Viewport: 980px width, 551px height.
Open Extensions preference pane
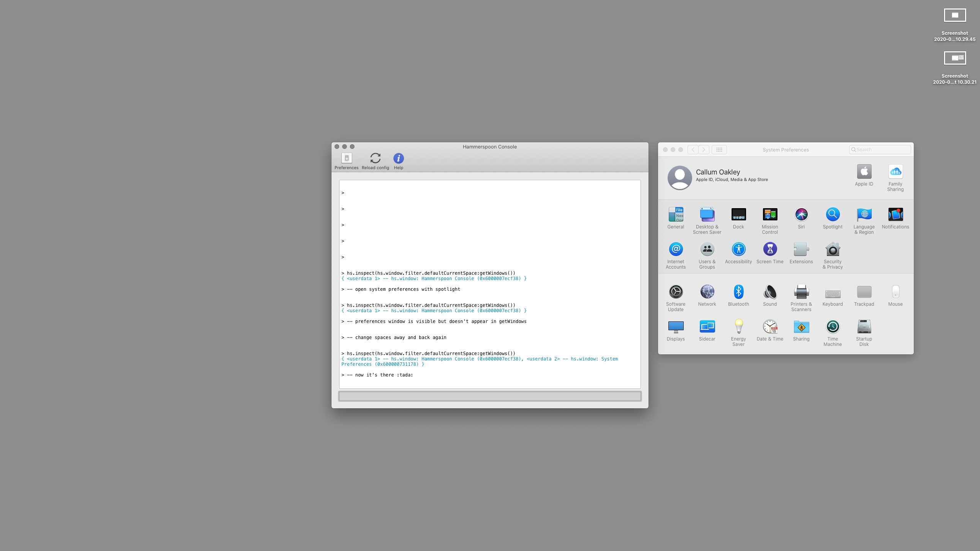point(801,249)
